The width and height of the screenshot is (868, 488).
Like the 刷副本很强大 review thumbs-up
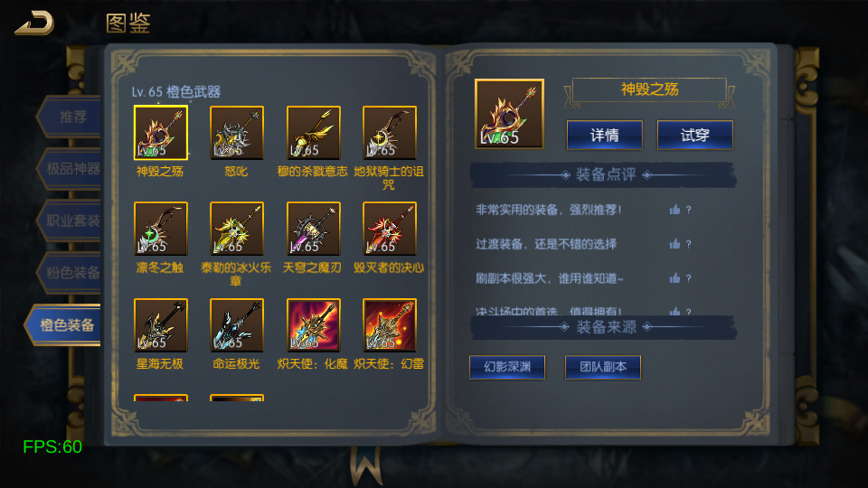pyautogui.click(x=675, y=278)
